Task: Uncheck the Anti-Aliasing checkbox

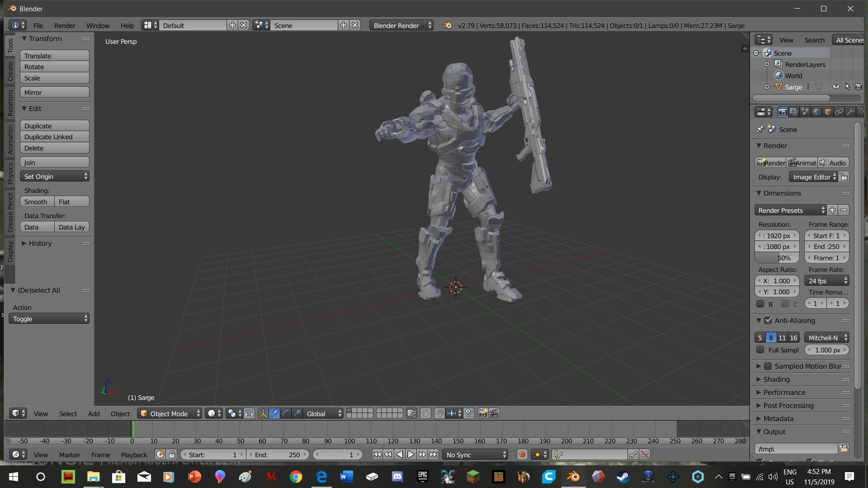Action: pyautogui.click(x=768, y=320)
